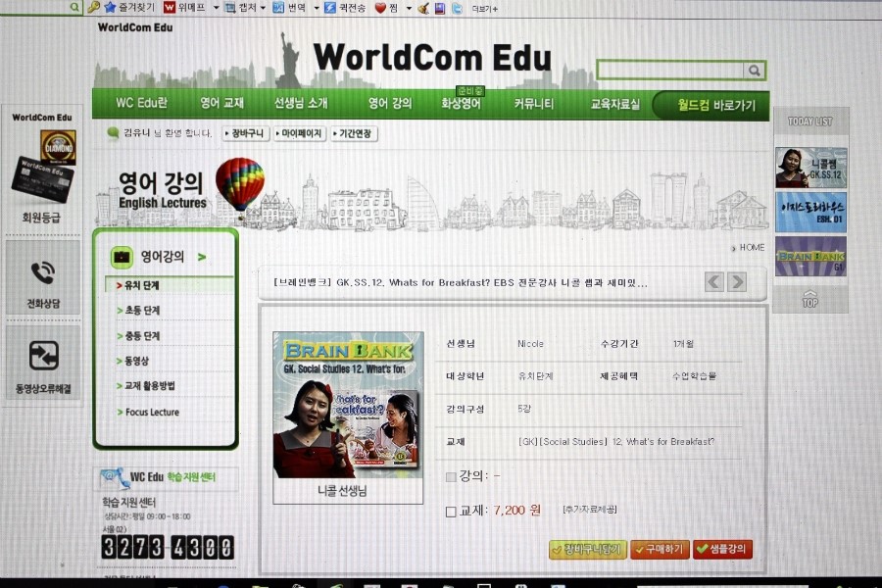Expand toolbar with 더보기+

click(x=484, y=9)
